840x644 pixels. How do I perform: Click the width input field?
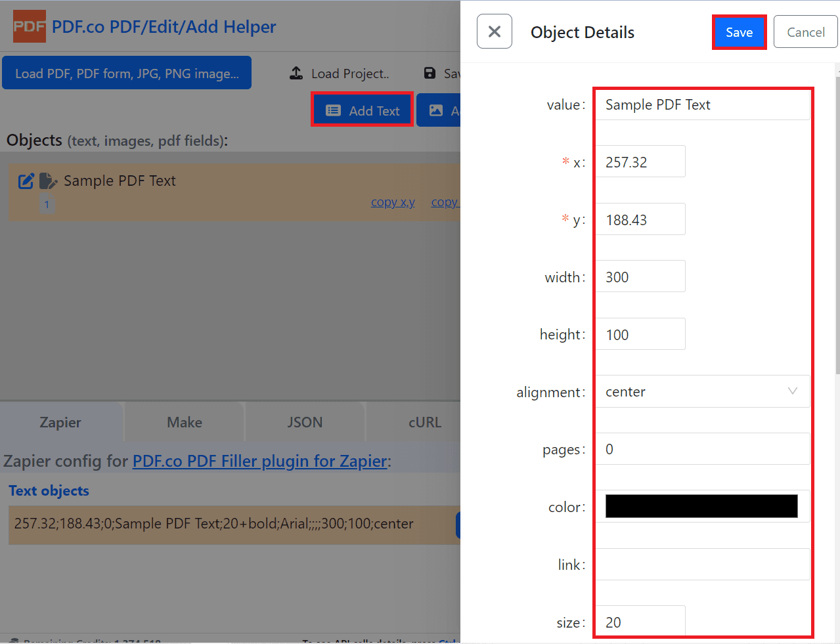[x=640, y=277]
